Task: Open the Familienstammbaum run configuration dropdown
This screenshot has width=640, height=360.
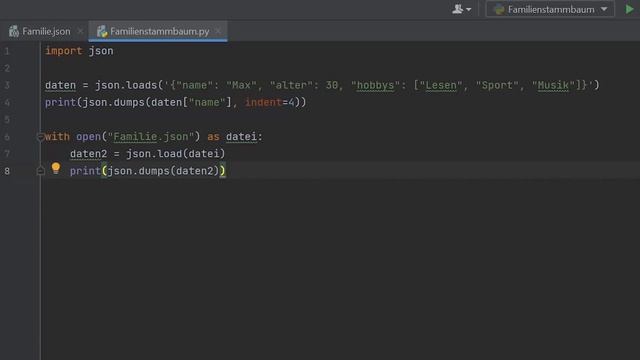Action: 550,9
